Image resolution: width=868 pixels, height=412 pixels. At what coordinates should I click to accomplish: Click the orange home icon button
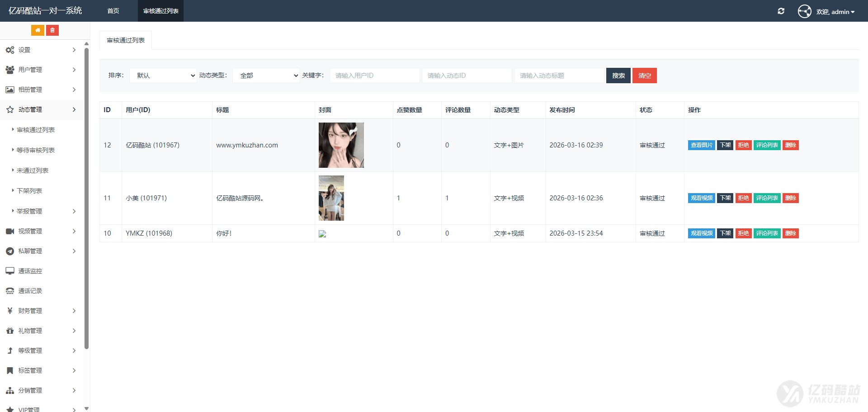[38, 30]
